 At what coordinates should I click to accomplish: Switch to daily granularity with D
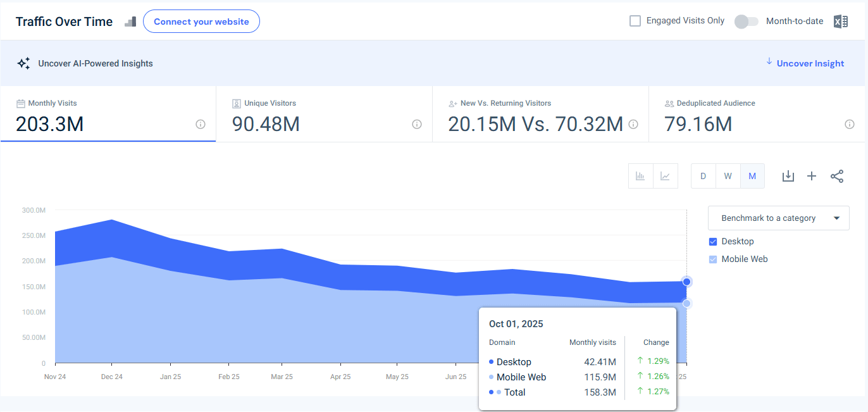[703, 176]
